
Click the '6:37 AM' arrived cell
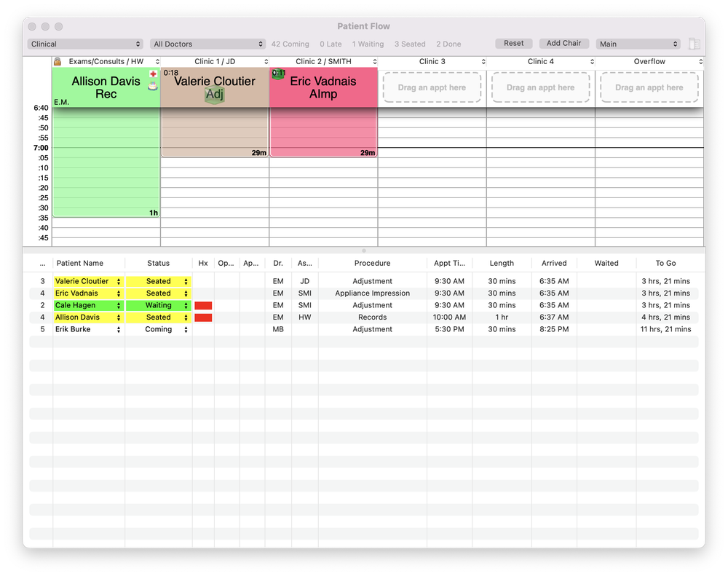pyautogui.click(x=554, y=317)
